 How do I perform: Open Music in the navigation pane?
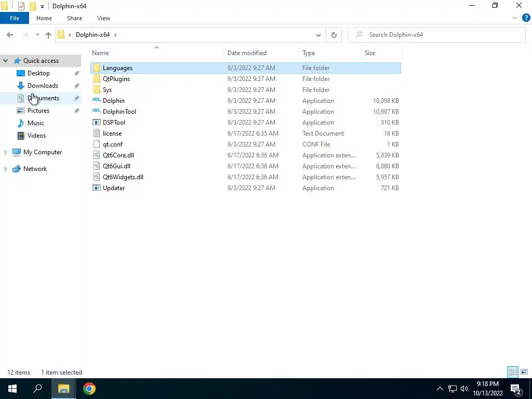(36, 123)
